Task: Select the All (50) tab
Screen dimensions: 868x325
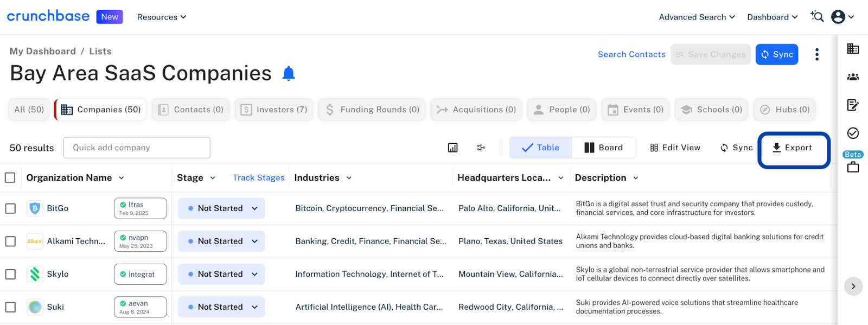Action: pyautogui.click(x=29, y=110)
